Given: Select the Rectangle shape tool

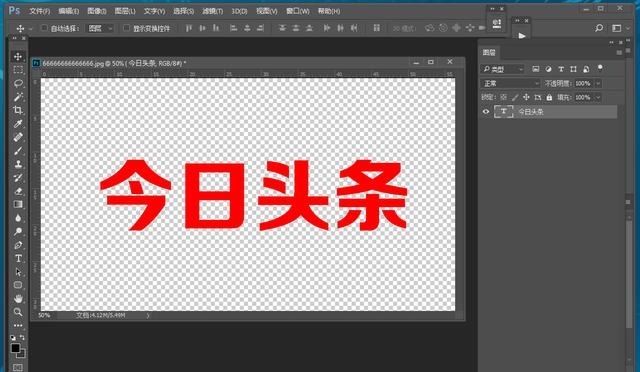Looking at the screenshot, I should [x=18, y=285].
